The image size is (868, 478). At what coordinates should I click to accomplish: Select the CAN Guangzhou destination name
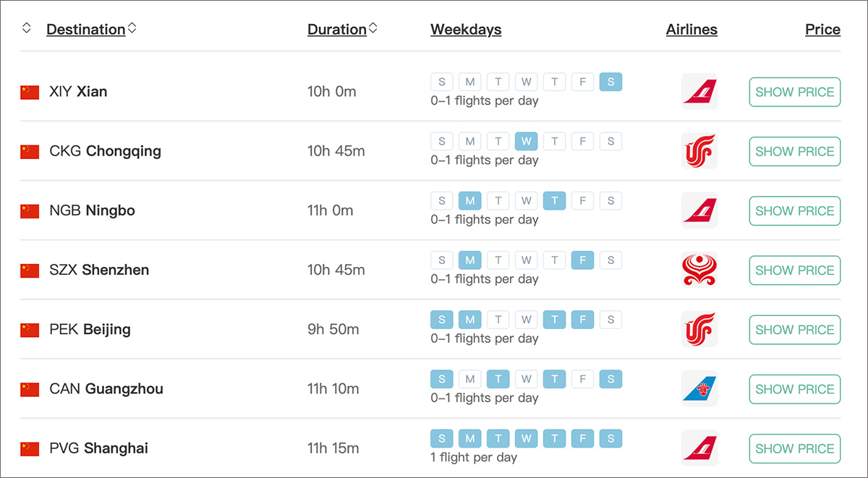point(106,389)
